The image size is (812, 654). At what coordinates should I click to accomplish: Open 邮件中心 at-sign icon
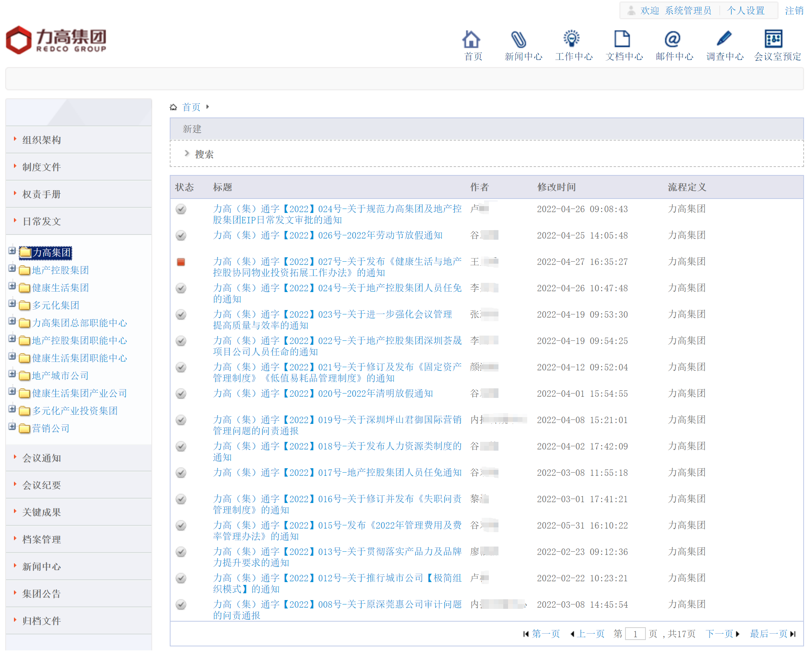coord(673,39)
